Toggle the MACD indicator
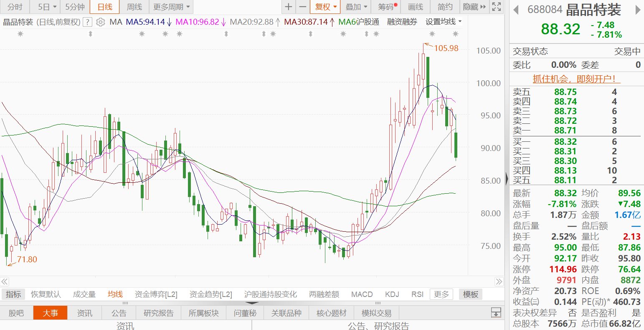The height and width of the screenshot is (330, 644). [362, 294]
